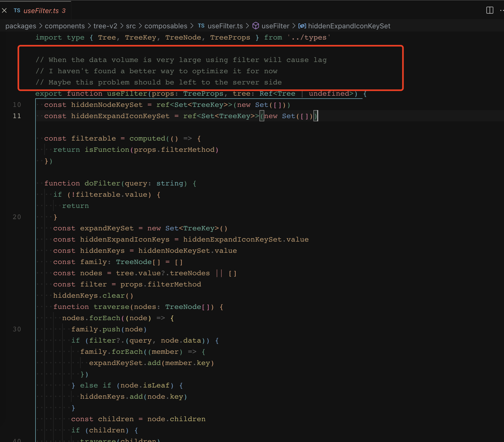Close the useFilter.ts tab with the X
This screenshot has height=442, width=504.
(x=4, y=10)
